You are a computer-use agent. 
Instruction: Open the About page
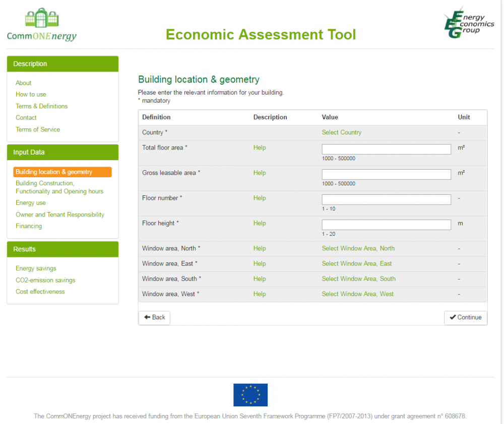[24, 83]
